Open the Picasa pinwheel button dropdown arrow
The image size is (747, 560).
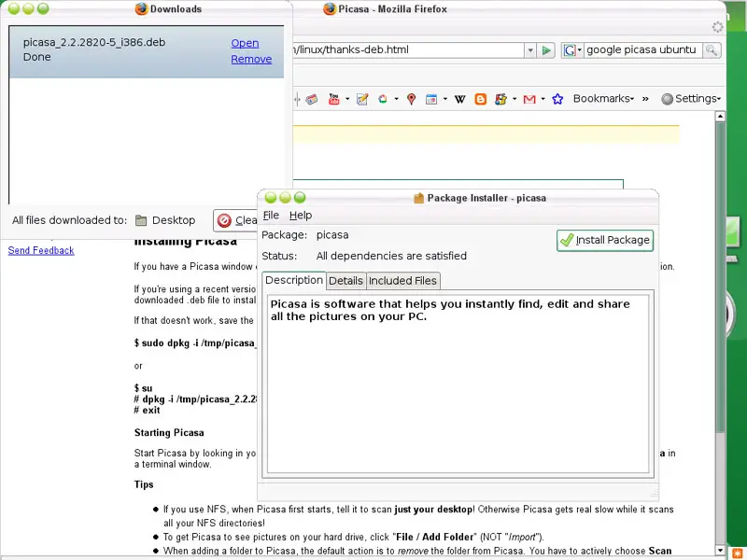tap(396, 99)
